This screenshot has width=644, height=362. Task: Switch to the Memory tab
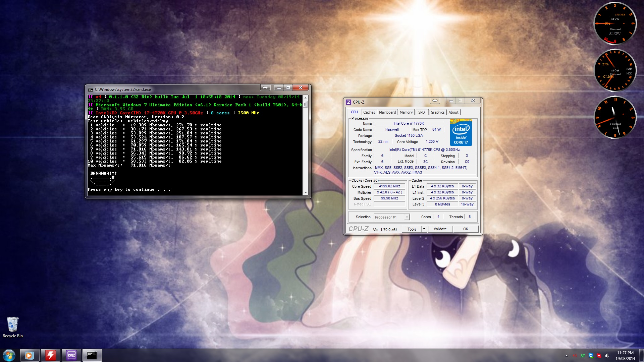(406, 112)
